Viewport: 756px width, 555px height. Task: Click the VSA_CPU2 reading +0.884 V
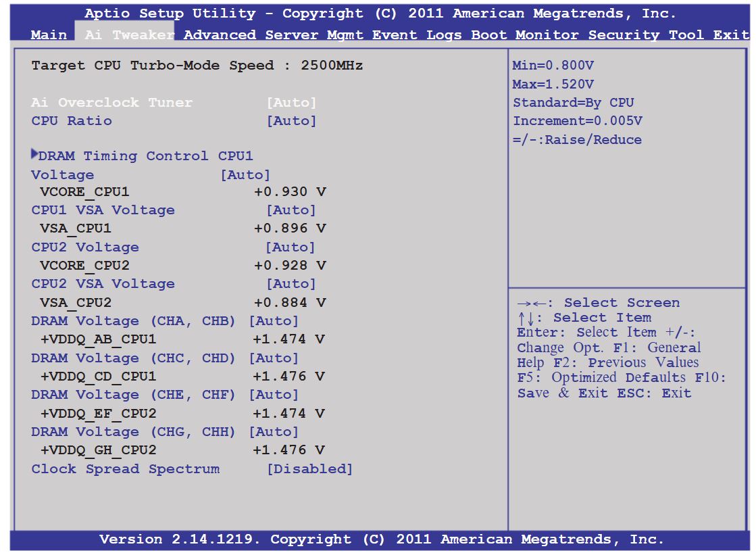click(x=291, y=303)
